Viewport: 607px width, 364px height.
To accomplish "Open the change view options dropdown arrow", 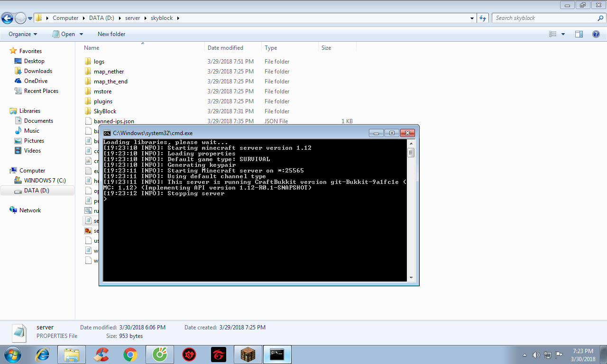I will click(563, 34).
